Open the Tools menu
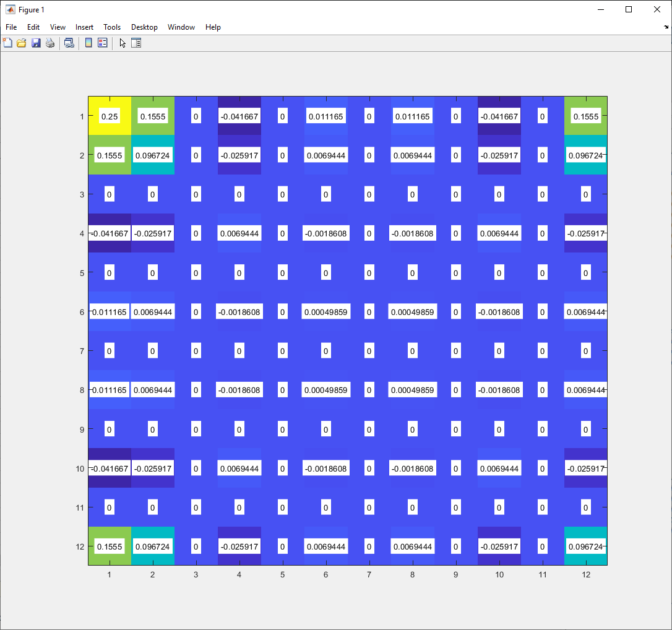The width and height of the screenshot is (672, 630). (x=112, y=27)
